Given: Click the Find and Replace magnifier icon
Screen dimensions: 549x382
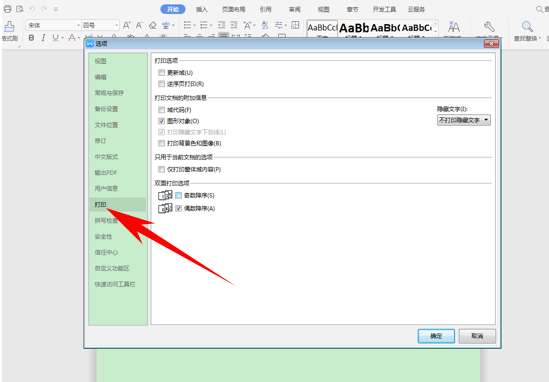Looking at the screenshot, I should [527, 26].
